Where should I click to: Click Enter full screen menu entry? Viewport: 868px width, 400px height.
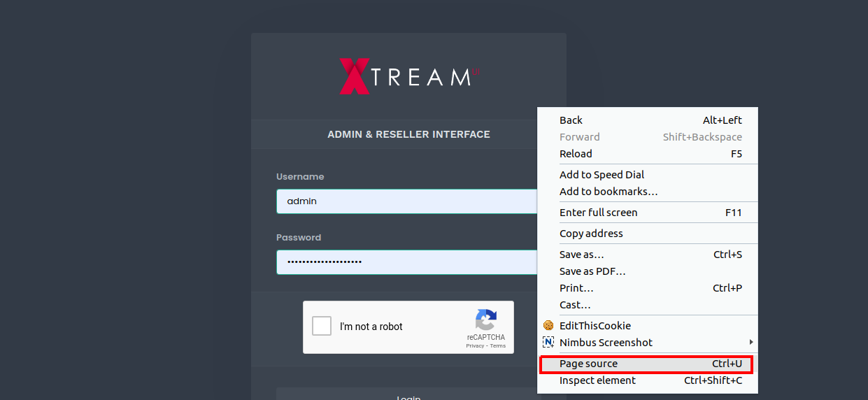(598, 213)
